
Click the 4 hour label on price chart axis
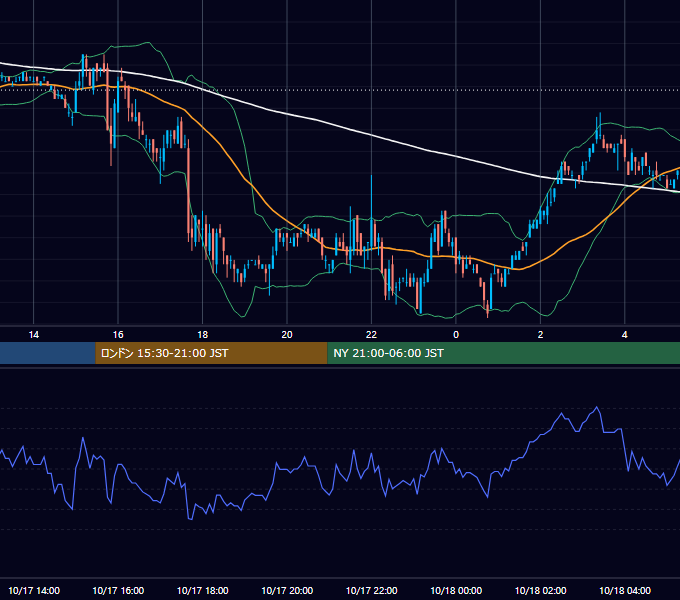pos(624,335)
